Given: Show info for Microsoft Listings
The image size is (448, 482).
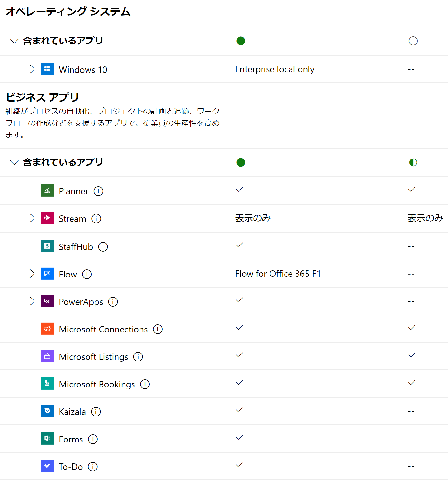Looking at the screenshot, I should click(138, 357).
